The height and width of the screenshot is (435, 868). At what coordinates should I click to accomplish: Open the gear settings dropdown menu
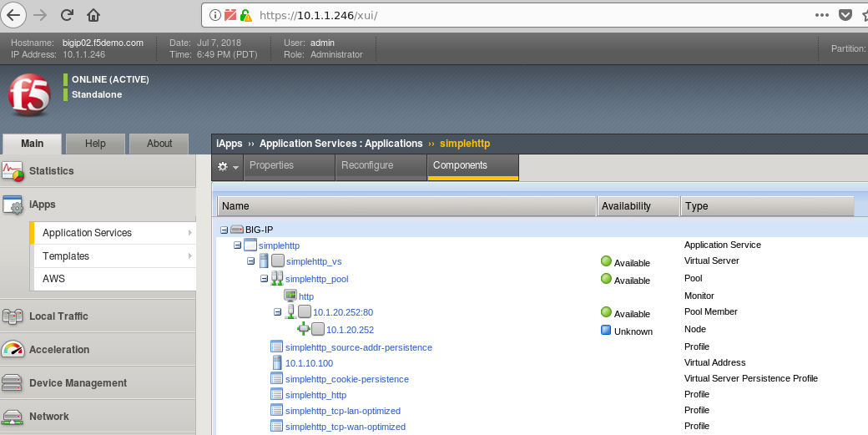click(228, 167)
